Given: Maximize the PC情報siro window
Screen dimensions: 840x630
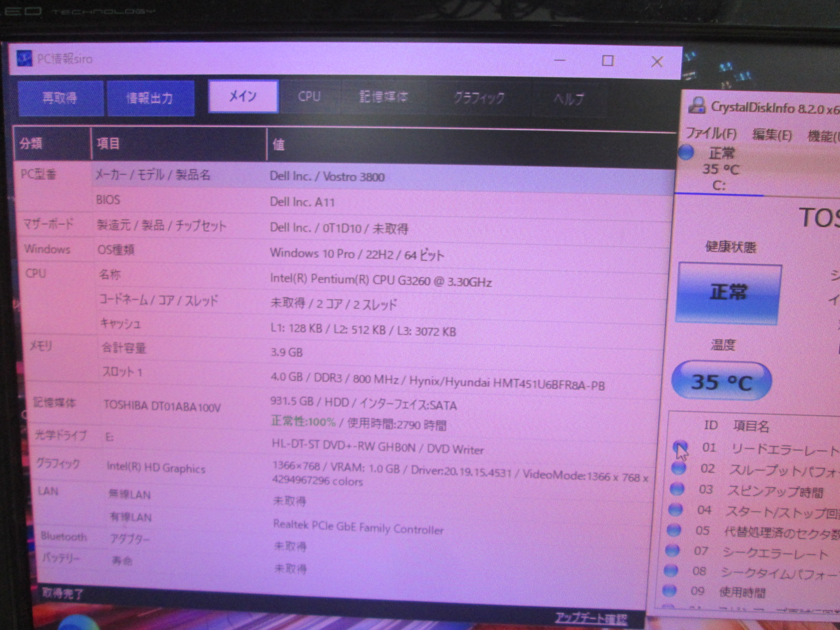Looking at the screenshot, I should tap(608, 60).
